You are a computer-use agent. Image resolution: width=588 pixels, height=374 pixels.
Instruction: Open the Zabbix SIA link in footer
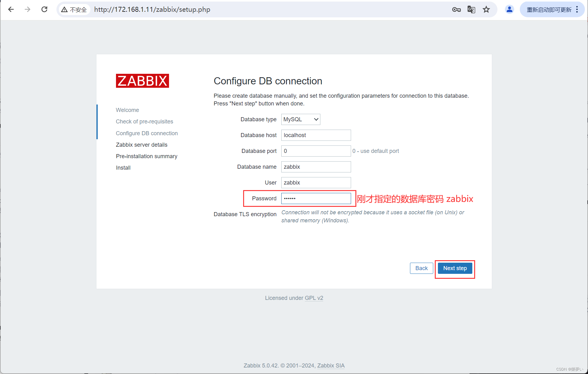[331, 366]
